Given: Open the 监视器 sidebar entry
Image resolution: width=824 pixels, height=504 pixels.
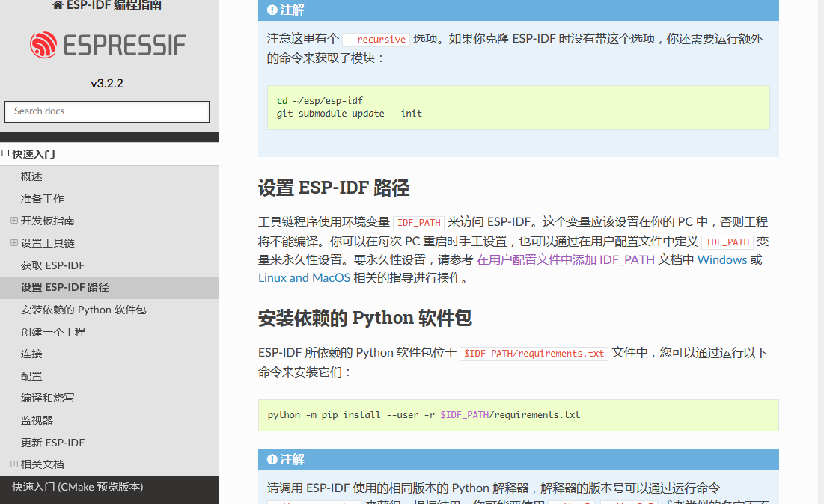Looking at the screenshot, I should (x=37, y=420).
